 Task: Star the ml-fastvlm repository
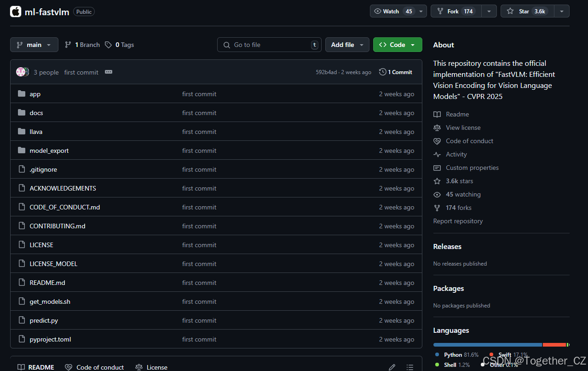click(x=527, y=11)
